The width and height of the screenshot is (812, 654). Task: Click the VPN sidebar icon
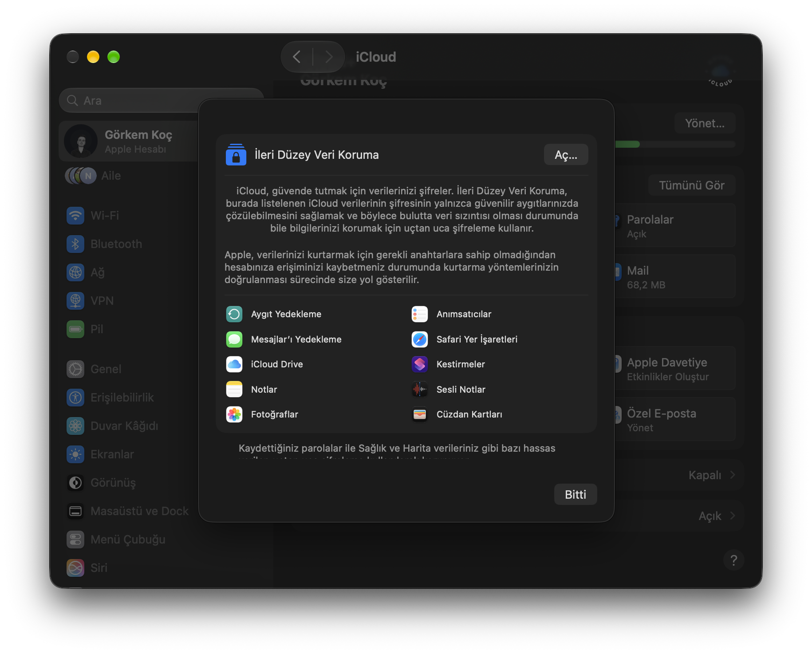tap(75, 301)
